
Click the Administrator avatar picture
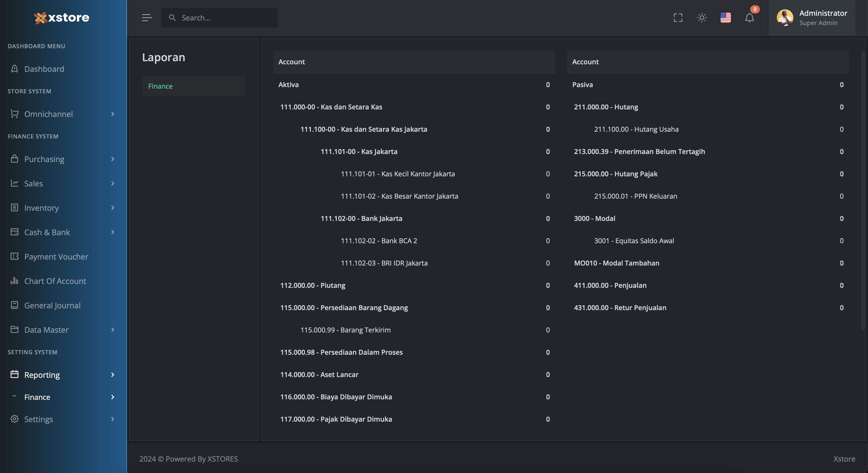click(x=785, y=18)
